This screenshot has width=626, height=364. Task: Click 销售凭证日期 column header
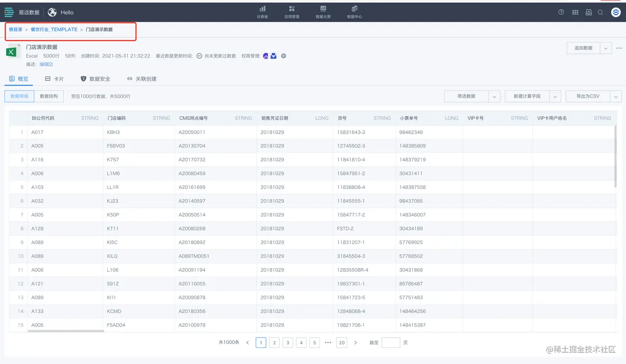[295, 118]
